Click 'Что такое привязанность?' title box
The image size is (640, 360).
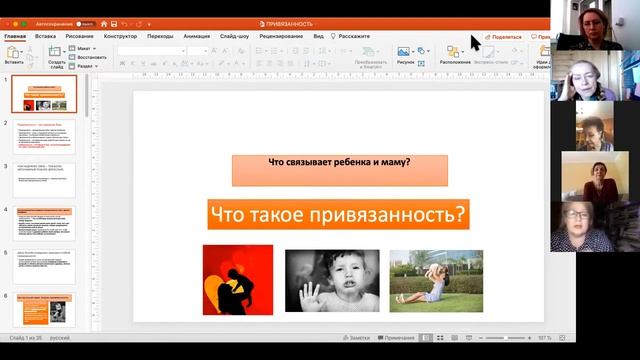pos(338,214)
